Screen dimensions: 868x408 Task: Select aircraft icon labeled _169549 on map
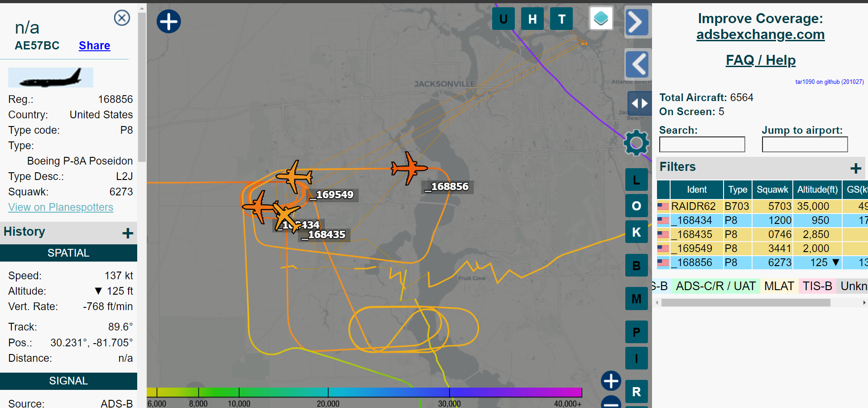[294, 176]
